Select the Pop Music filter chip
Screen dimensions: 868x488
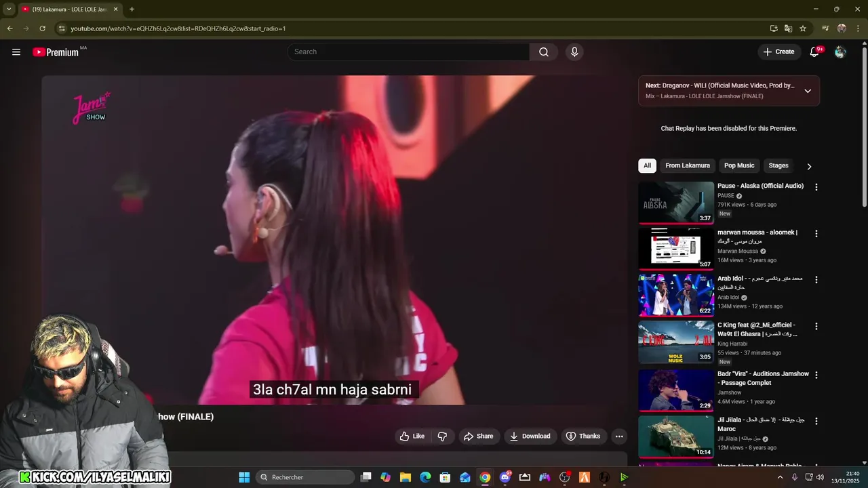click(x=739, y=165)
